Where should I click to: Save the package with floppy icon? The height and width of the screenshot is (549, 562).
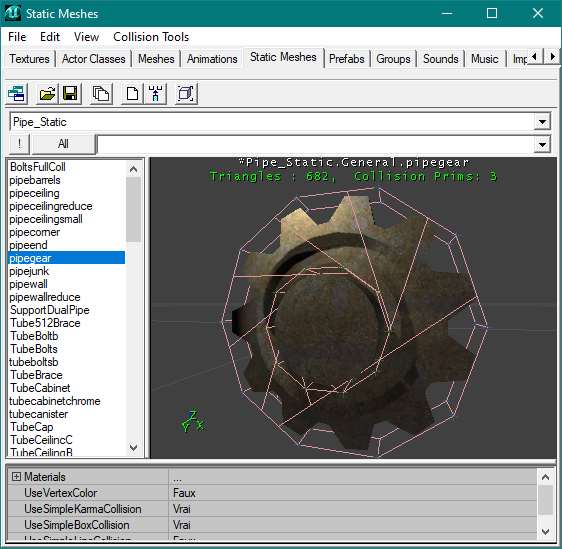tap(70, 94)
